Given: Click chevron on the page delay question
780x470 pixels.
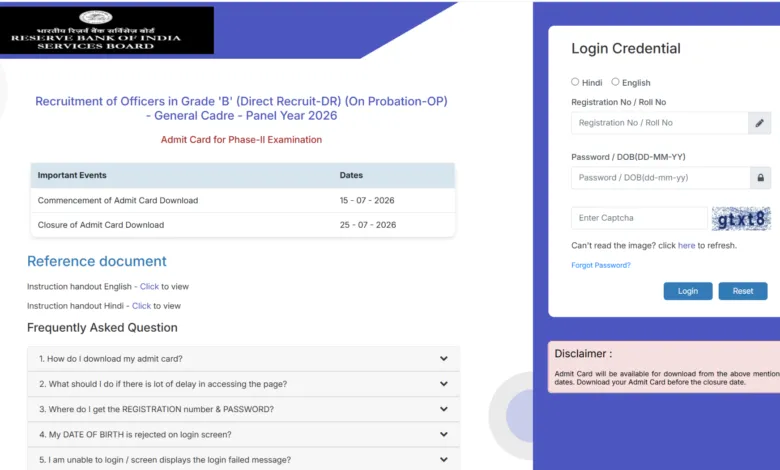Looking at the screenshot, I should tap(443, 384).
